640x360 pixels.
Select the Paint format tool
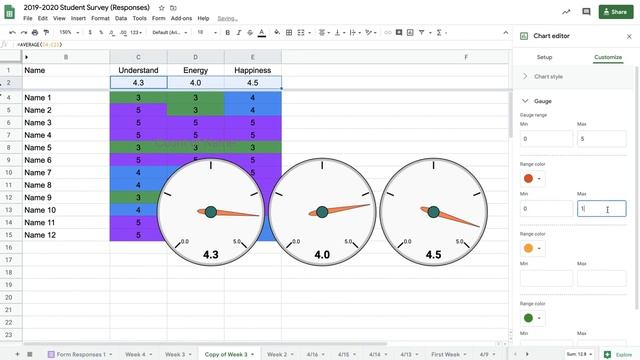pos(46,32)
